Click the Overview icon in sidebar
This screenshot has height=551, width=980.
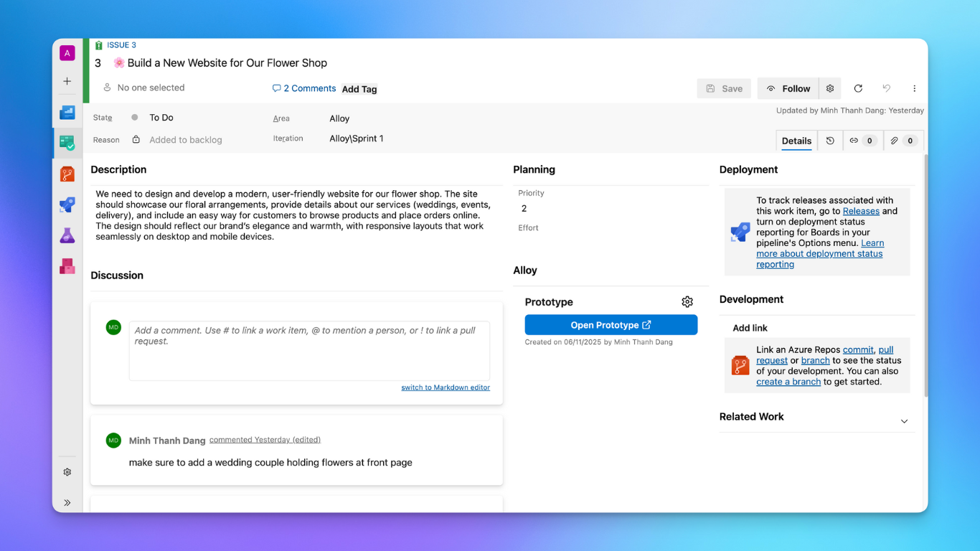pyautogui.click(x=67, y=113)
